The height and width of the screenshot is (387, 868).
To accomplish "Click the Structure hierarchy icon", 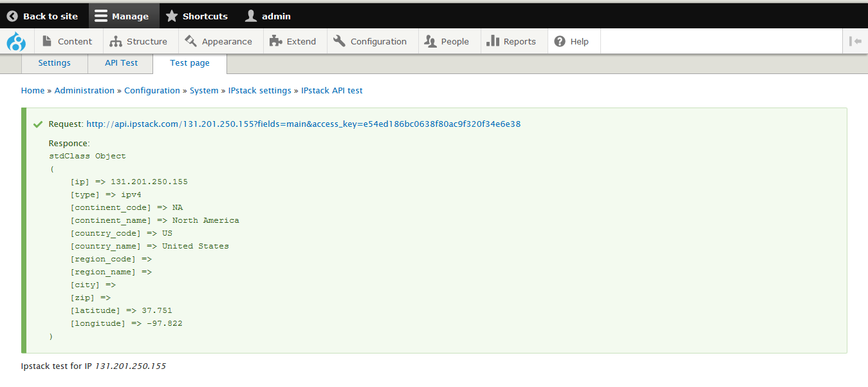I will [116, 41].
